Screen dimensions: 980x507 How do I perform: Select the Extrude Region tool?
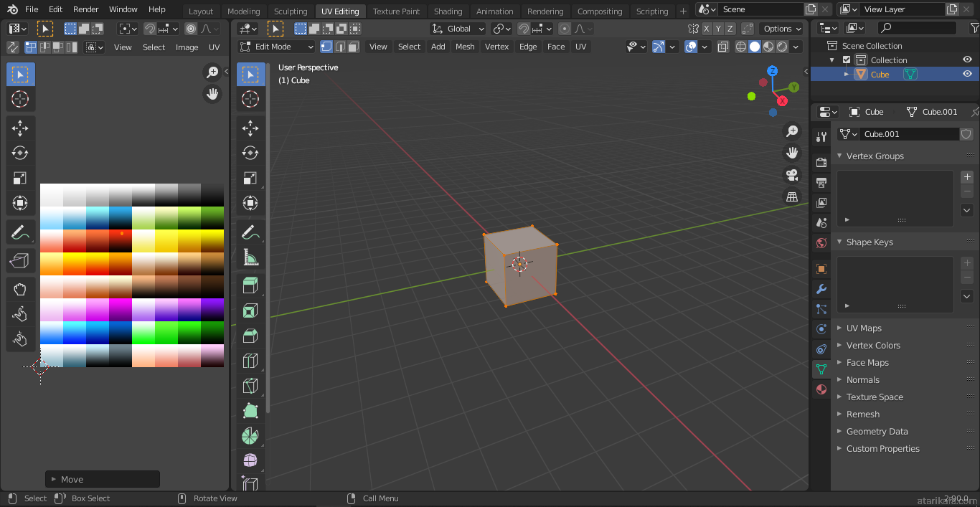coord(250,286)
